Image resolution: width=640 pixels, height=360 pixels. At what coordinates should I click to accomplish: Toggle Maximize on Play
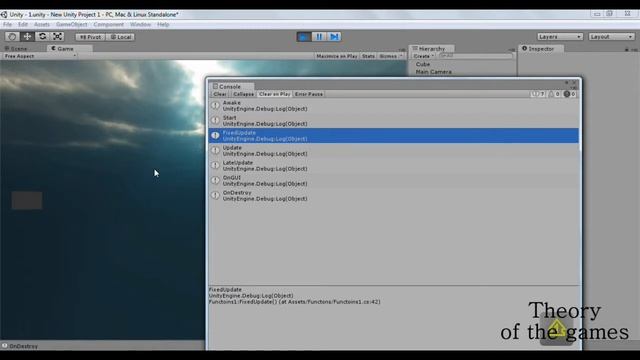click(337, 56)
